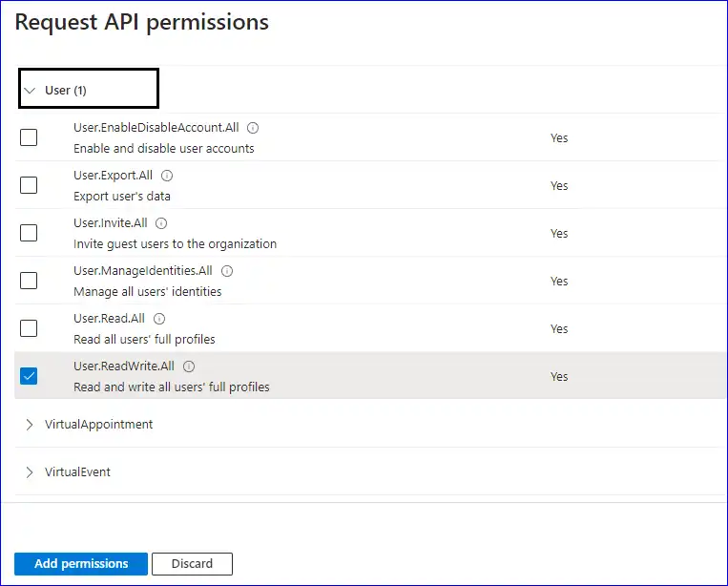Check the User.Export.All permission box
Viewport: 728px width, 586px height.
(30, 185)
